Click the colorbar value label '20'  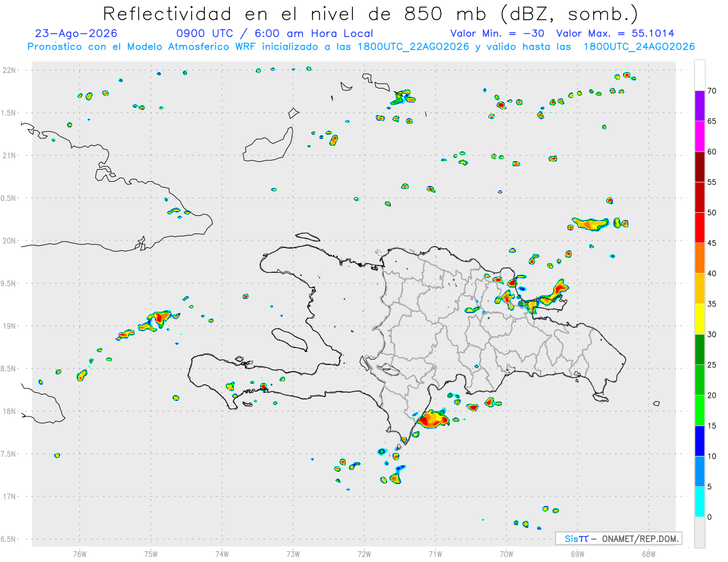point(712,395)
